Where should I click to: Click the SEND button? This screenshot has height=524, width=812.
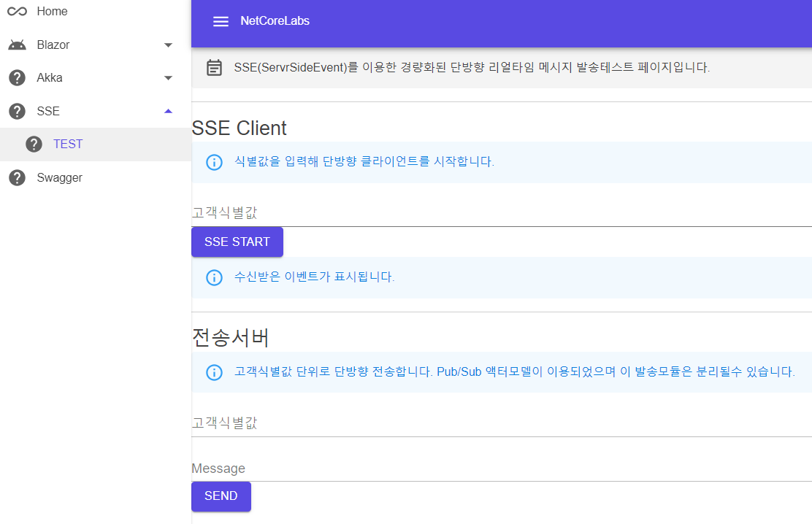pyautogui.click(x=221, y=496)
